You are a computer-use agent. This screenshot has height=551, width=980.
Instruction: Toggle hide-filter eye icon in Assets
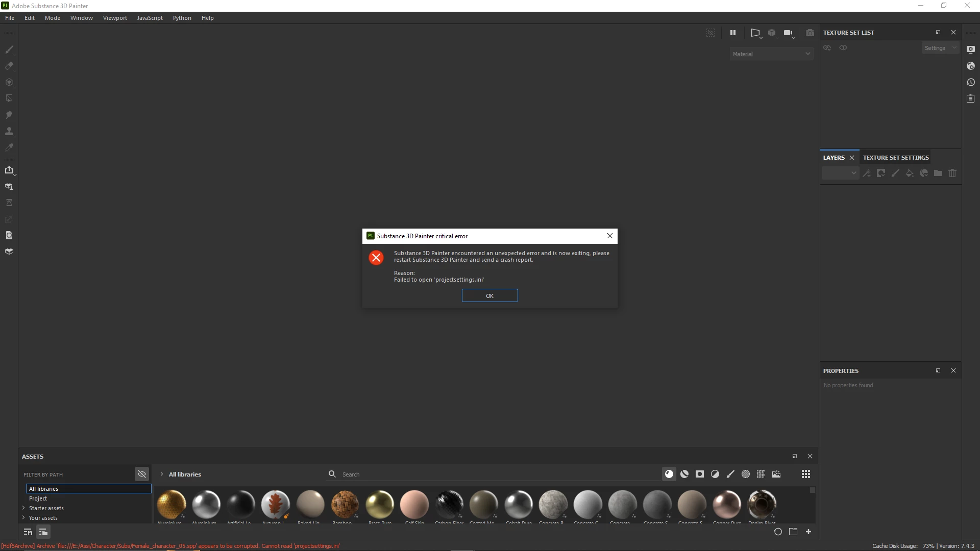pyautogui.click(x=142, y=474)
